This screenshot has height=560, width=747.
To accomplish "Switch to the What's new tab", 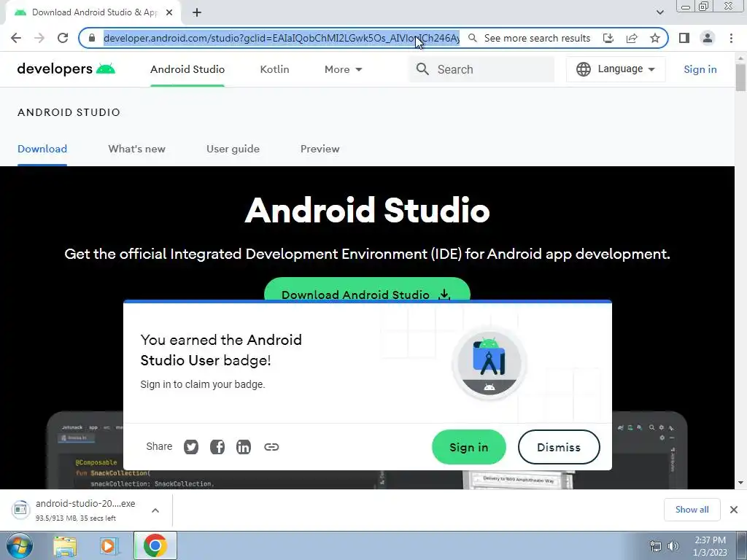I will 136,149.
